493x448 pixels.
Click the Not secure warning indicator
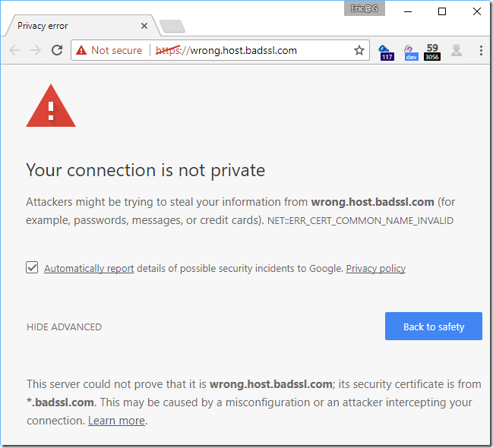(x=109, y=50)
